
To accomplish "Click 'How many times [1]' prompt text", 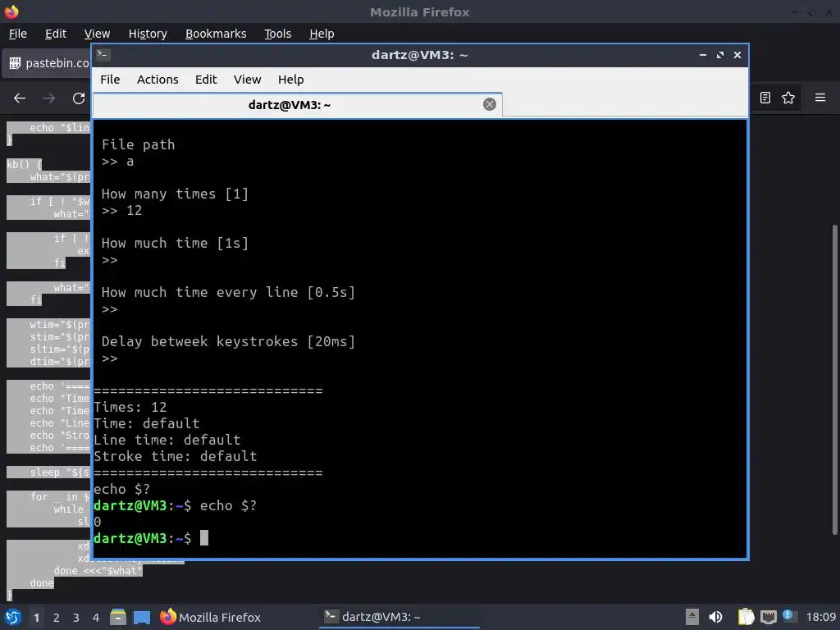I will point(176,194).
